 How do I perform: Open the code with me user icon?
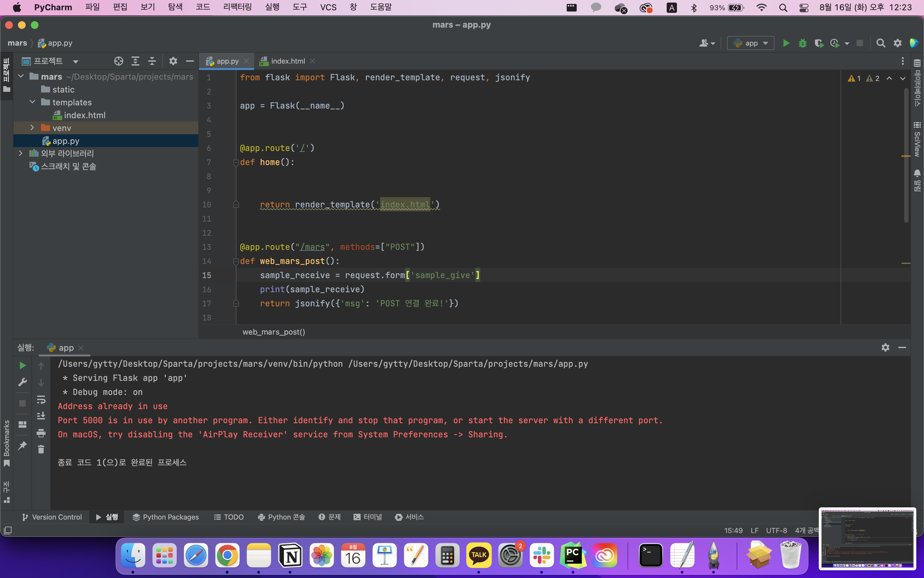coord(707,43)
